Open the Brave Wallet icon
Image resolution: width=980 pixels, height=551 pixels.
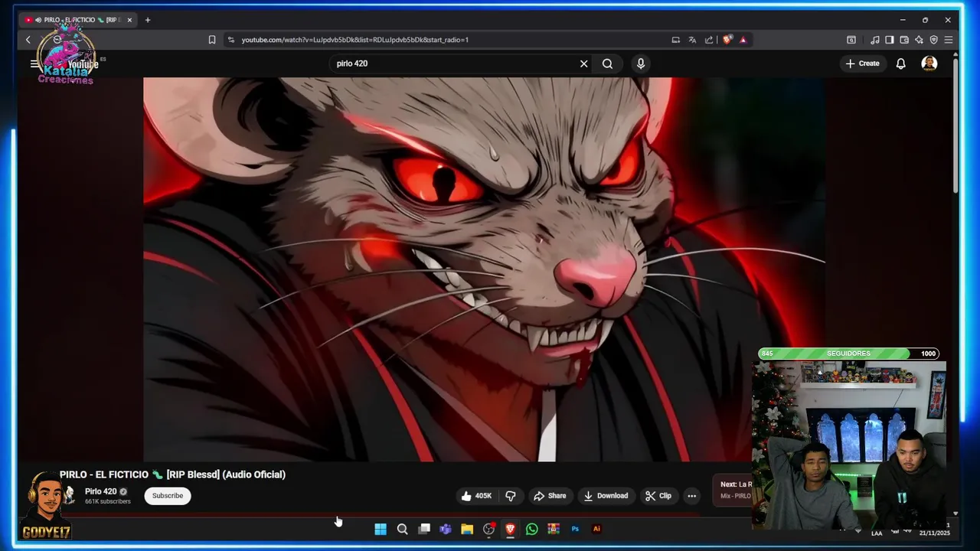[x=904, y=40]
